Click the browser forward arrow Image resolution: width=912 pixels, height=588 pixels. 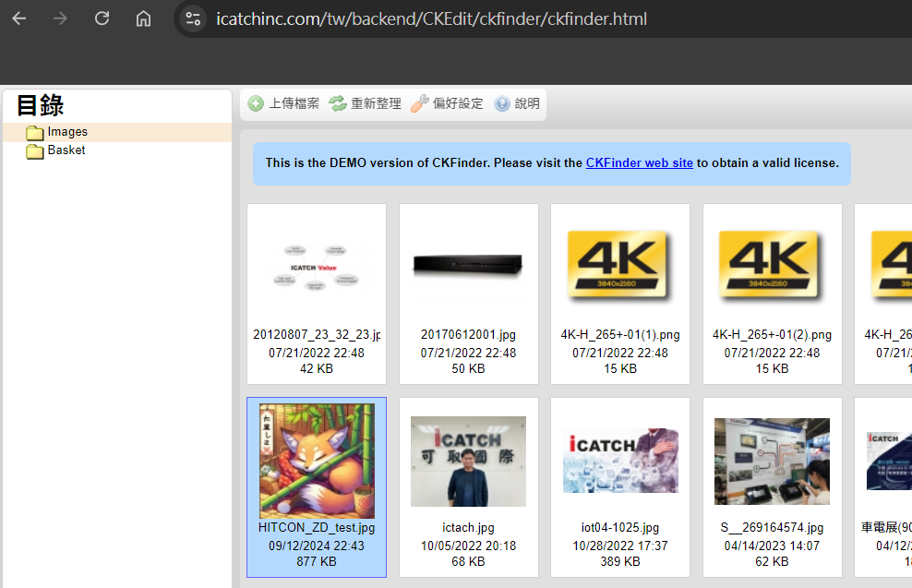click(x=60, y=18)
